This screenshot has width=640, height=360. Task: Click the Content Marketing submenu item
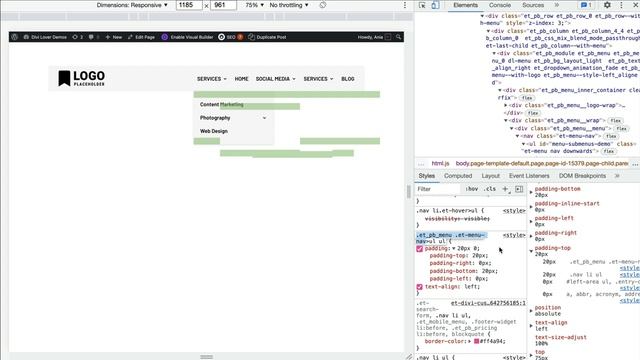click(x=222, y=104)
